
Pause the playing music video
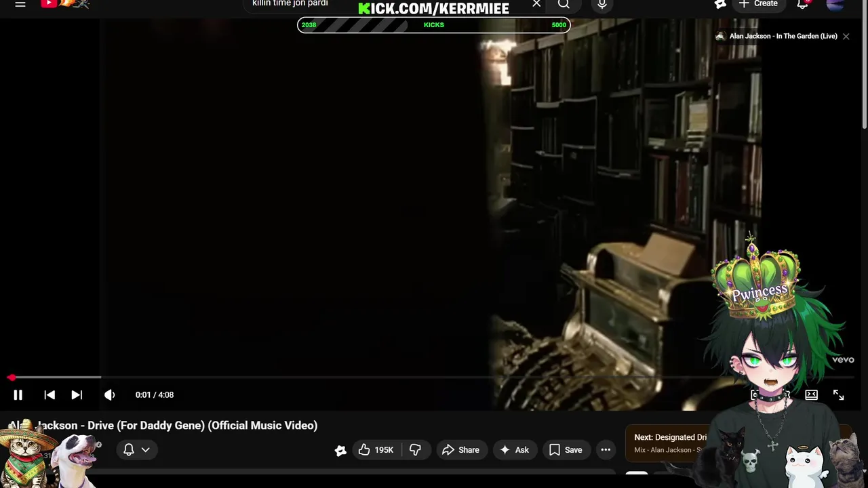[18, 395]
